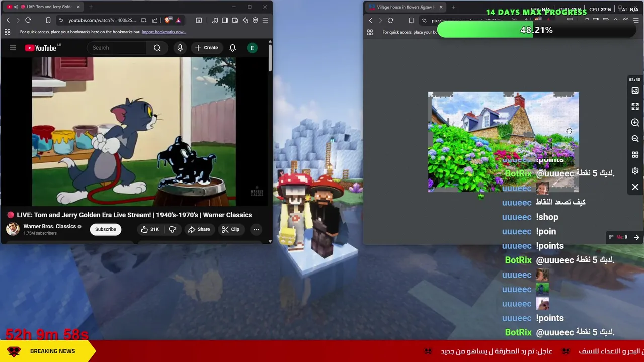Open the more actions three-dot menu
This screenshot has height=362, width=644.
[x=256, y=229]
